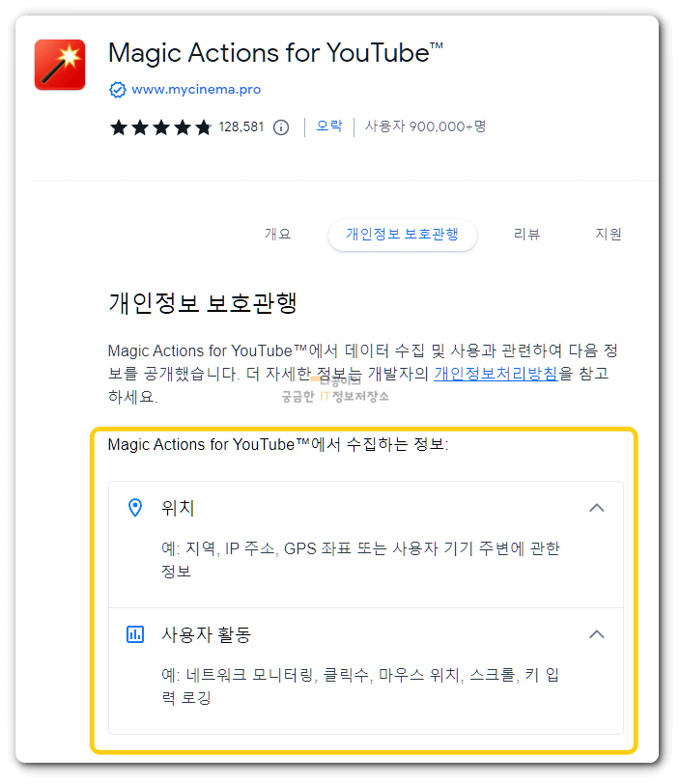Image resolution: width=680 pixels, height=784 pixels.
Task: Open the 지원 tab
Action: [x=608, y=234]
